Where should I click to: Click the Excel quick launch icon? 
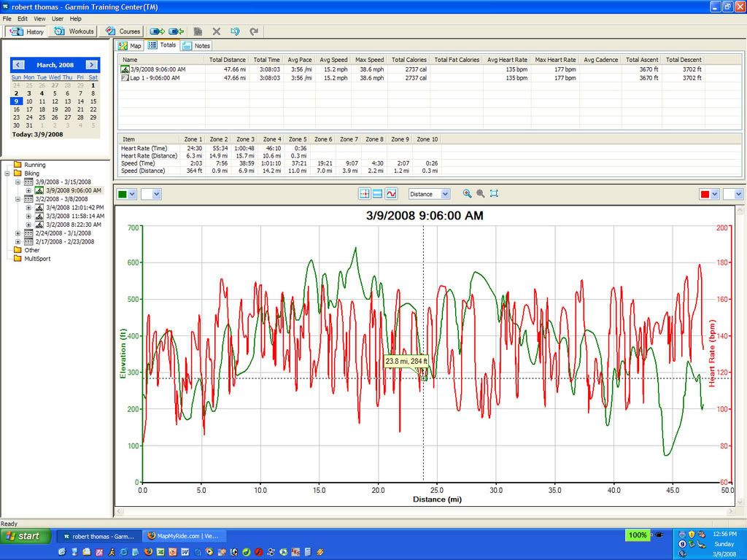pos(160,553)
